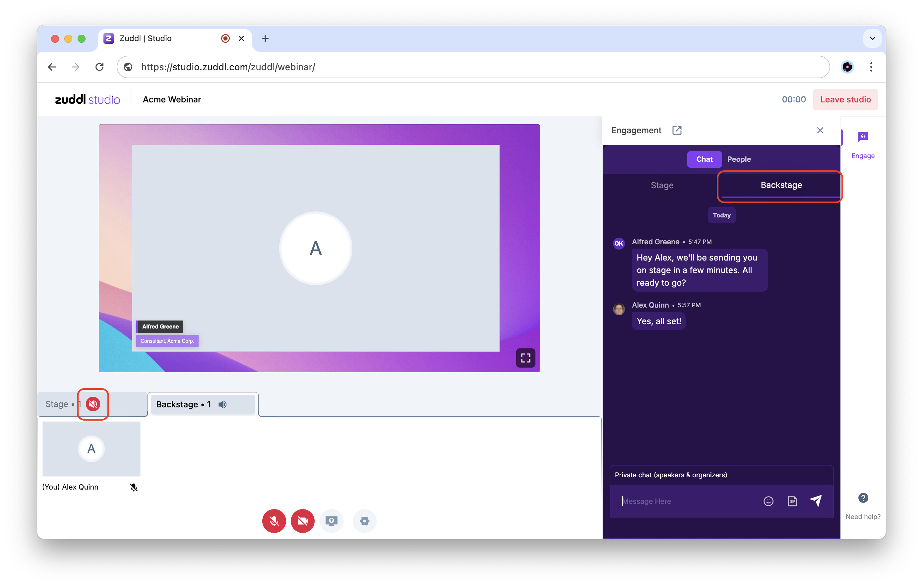Viewport: 923px width, 588px height.
Task: Turn on camera with the red video button
Action: tap(302, 521)
